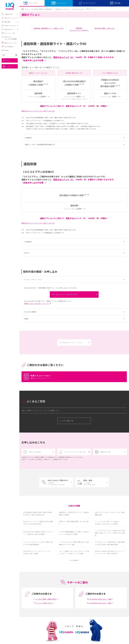Viewport: 129px width, 644px height.
Task: Expand the first ご注意事項 accordion
Action: click(74, 138)
